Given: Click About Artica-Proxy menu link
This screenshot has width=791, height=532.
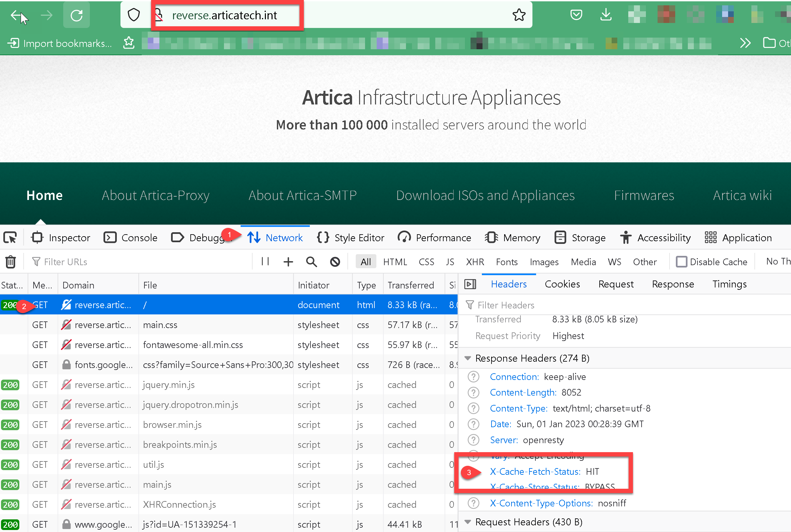Looking at the screenshot, I should pyautogui.click(x=155, y=196).
